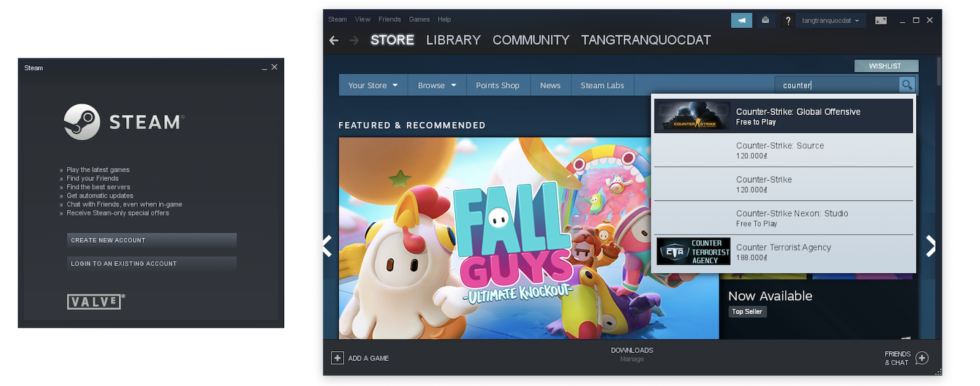Open the inbox envelope icon

765,20
